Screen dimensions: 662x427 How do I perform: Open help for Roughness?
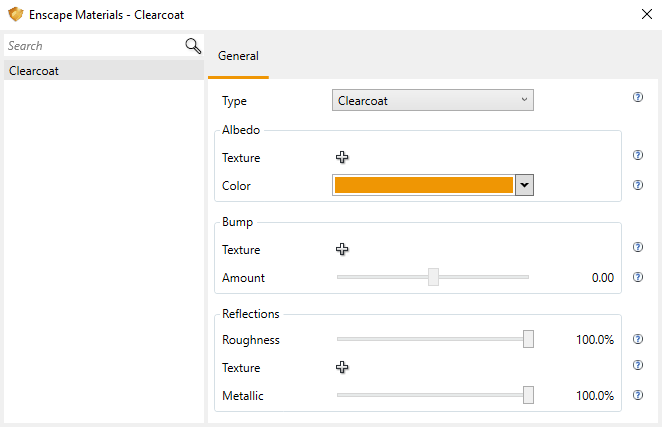point(638,339)
